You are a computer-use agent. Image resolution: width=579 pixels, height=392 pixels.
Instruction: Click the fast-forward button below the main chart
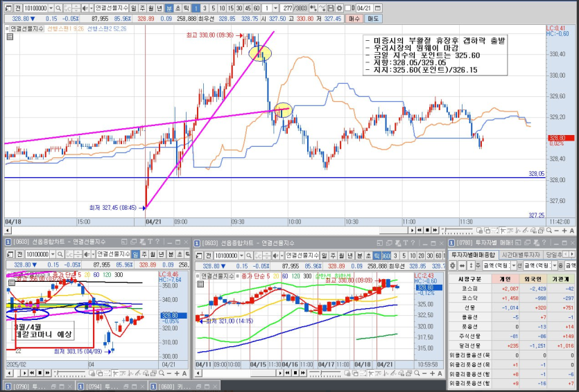[435, 230]
